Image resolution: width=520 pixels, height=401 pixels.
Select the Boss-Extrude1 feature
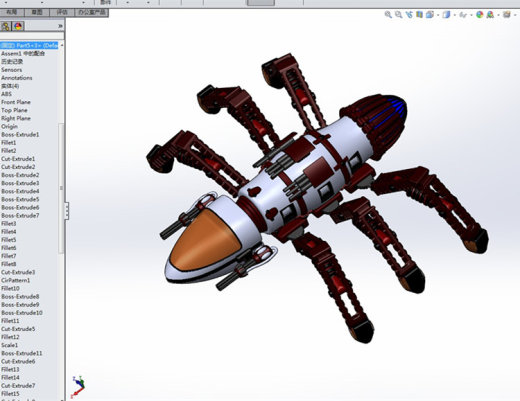[x=20, y=134]
